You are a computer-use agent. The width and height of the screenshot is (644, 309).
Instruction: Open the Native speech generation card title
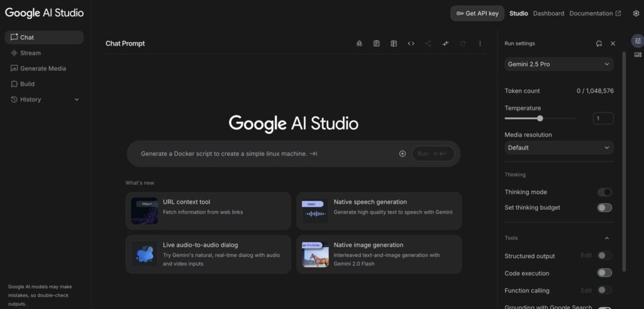click(x=370, y=202)
